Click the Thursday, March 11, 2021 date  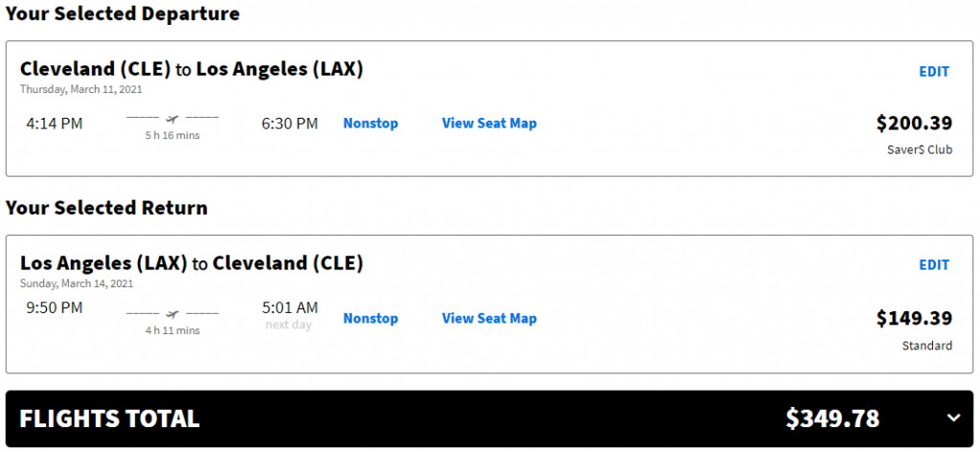click(81, 89)
